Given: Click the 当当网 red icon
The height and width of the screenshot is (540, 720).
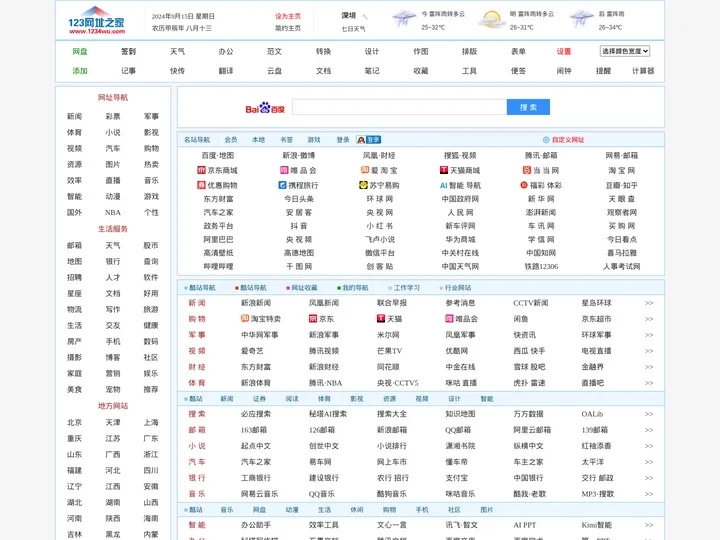Looking at the screenshot, I should (x=527, y=170).
